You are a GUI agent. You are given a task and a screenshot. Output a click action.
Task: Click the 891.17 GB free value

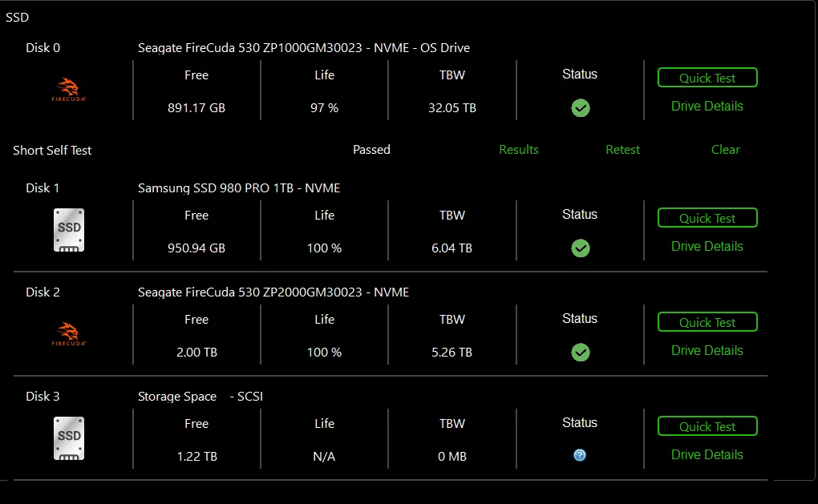point(196,108)
